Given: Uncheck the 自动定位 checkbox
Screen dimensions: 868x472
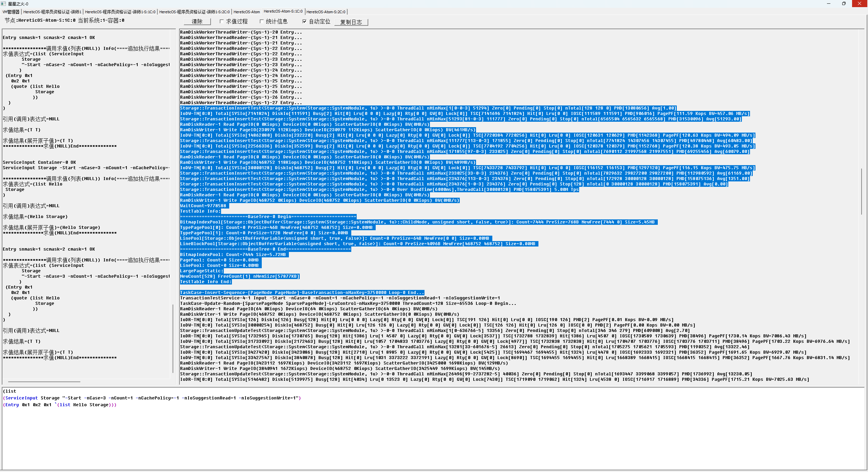Looking at the screenshot, I should coord(304,21).
